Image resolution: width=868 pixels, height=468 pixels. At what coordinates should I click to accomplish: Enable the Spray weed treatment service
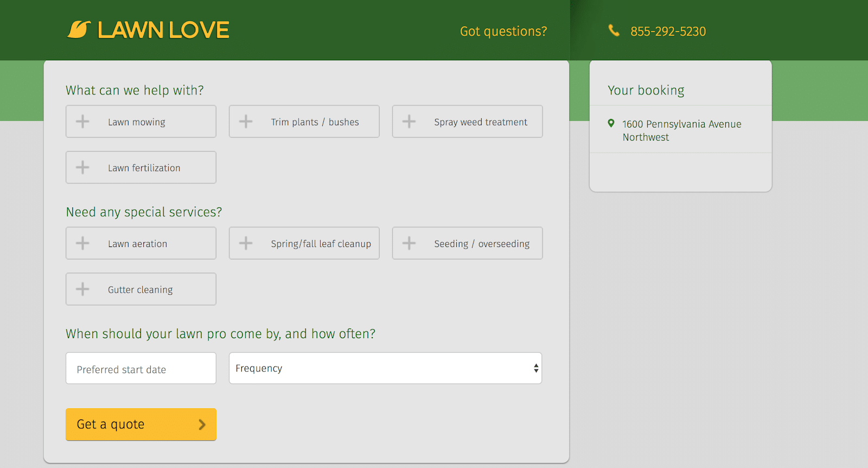coord(468,122)
